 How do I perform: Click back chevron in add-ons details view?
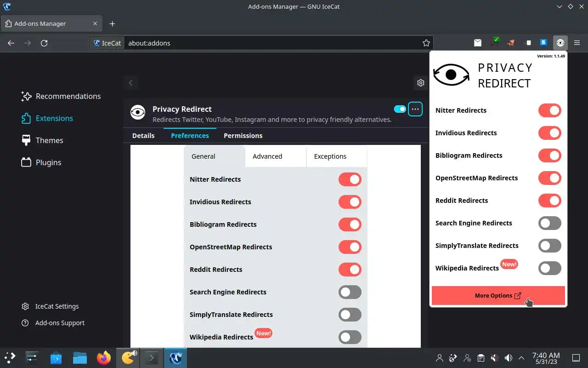click(x=130, y=83)
